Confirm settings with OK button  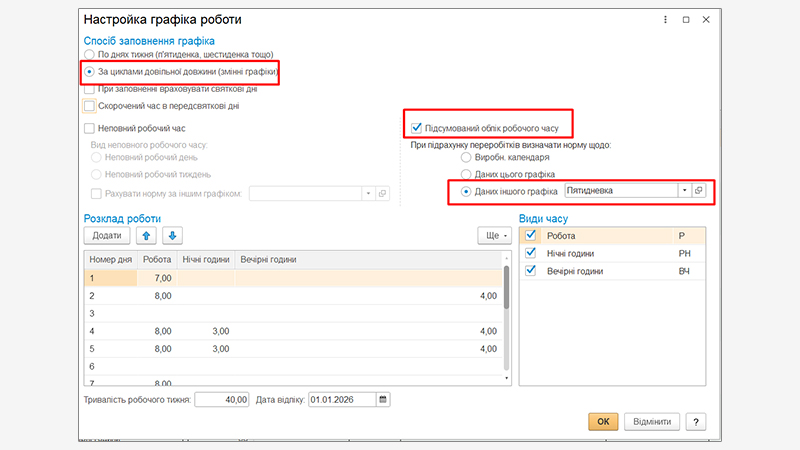603,422
